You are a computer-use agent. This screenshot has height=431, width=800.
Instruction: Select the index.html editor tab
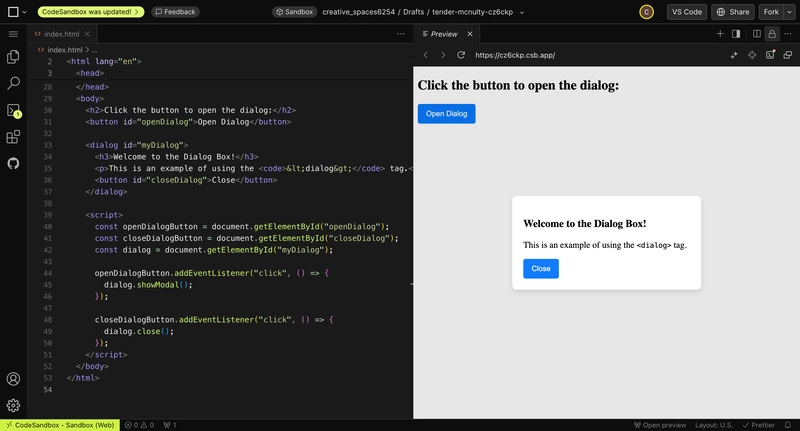pyautogui.click(x=61, y=34)
